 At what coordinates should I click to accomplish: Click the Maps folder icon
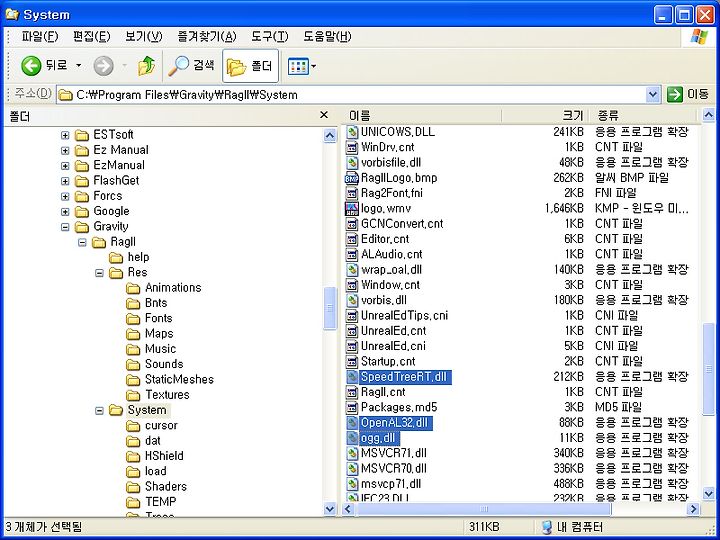point(133,334)
